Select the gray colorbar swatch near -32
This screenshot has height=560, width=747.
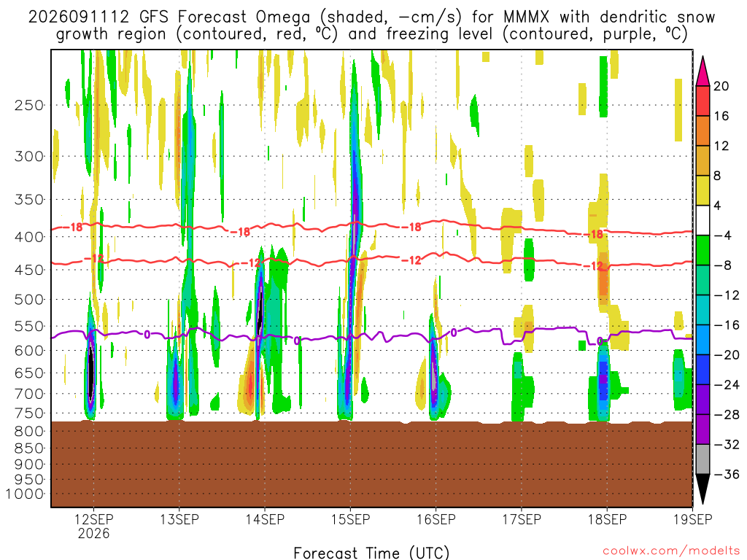coord(703,459)
